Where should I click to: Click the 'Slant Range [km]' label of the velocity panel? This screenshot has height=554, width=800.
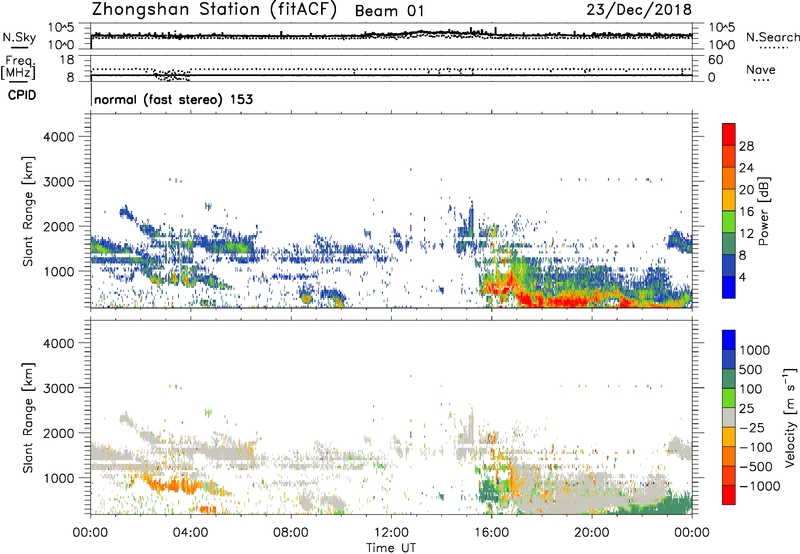(x=28, y=418)
